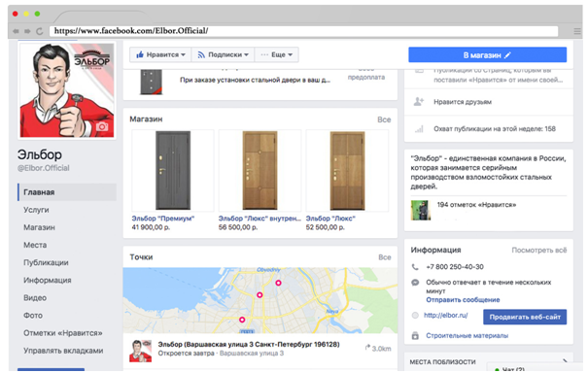This screenshot has height=373, width=588.
Task: Click the top map pin marker
Action: 278,283
